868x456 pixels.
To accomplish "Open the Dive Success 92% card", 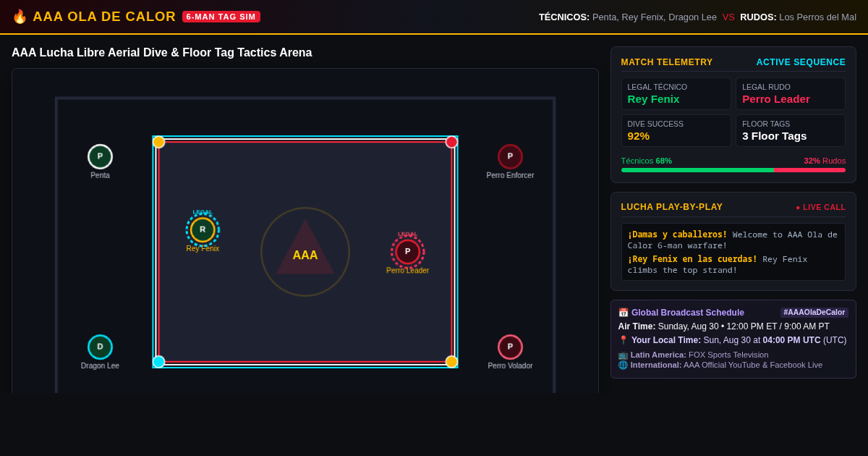I will (676, 131).
